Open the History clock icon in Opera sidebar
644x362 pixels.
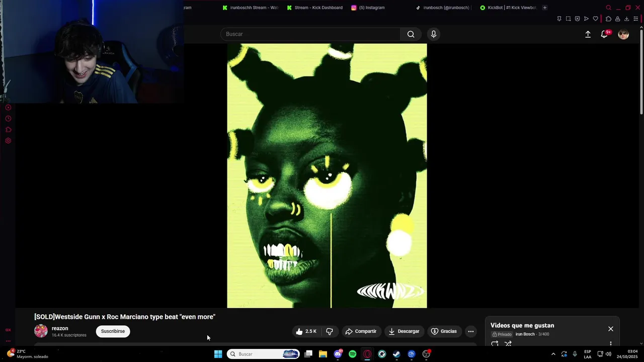[x=8, y=119]
